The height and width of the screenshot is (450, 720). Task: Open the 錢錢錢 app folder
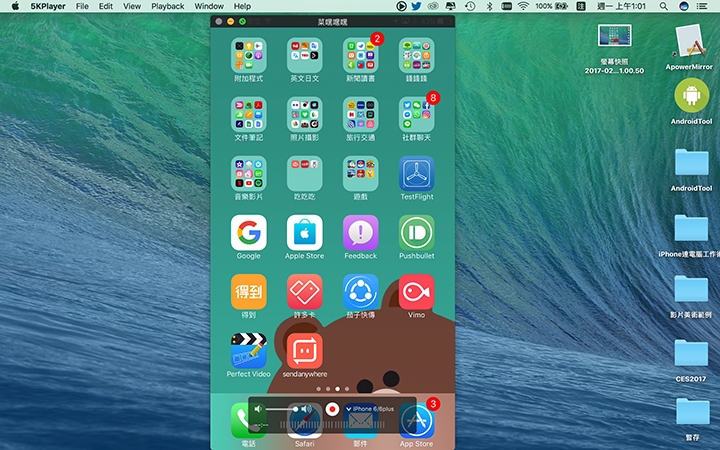tap(416, 56)
